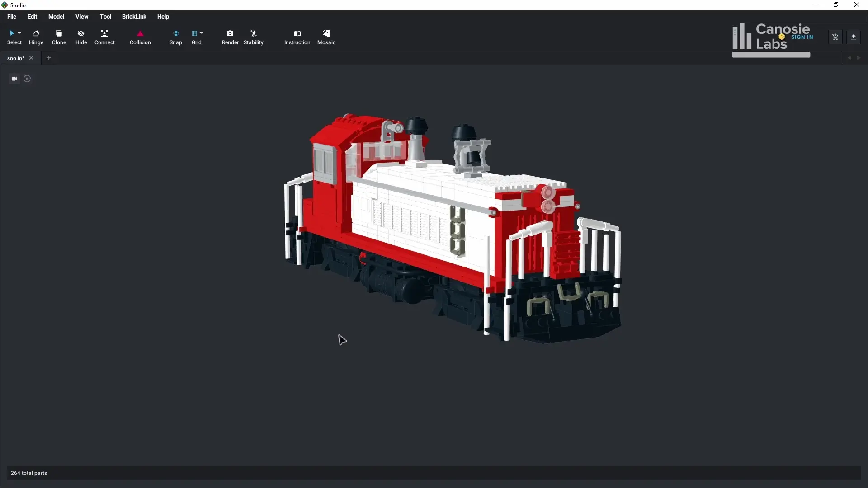Click the upload model icon
This screenshot has height=488, width=868.
(x=854, y=37)
